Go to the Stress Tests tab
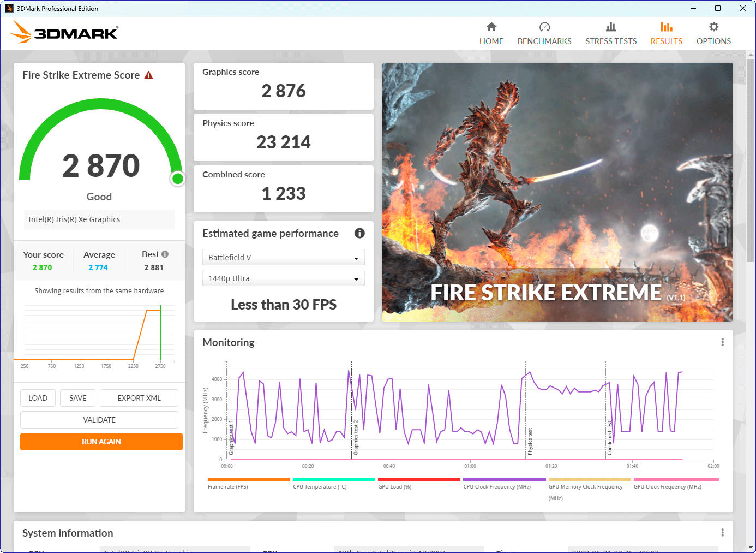 pyautogui.click(x=611, y=34)
